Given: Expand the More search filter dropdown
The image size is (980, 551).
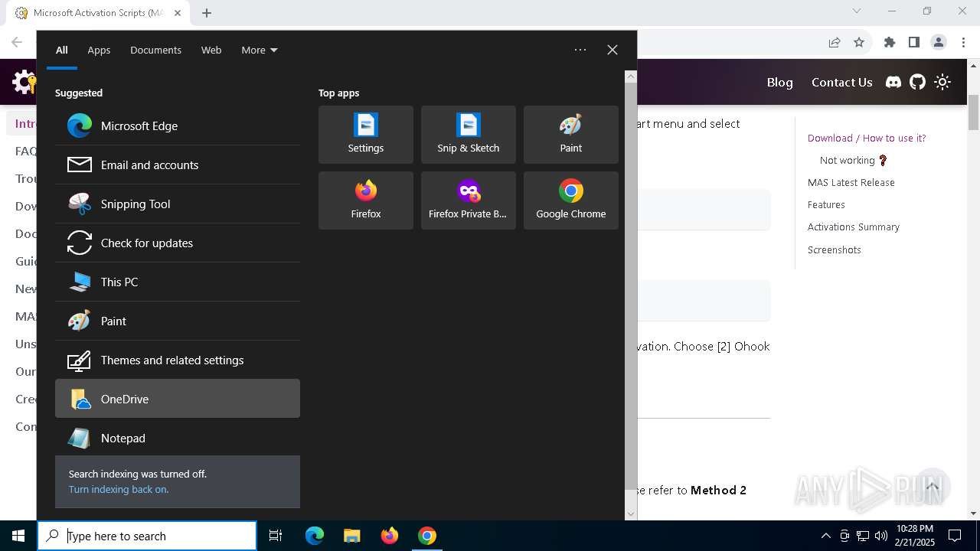Looking at the screenshot, I should 260,50.
